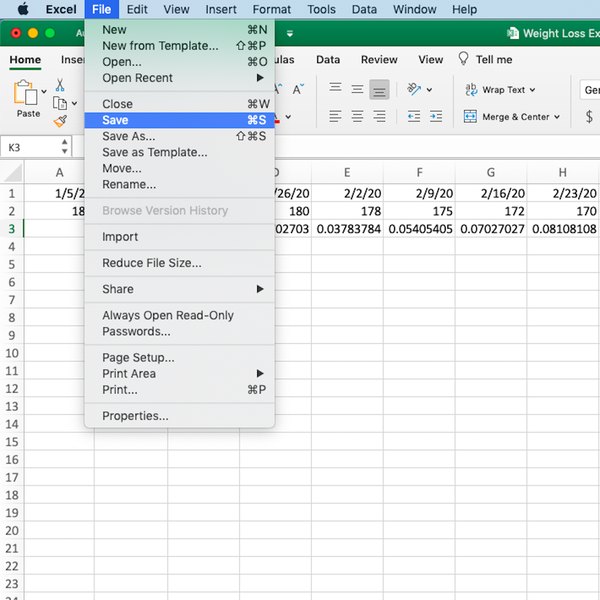Choose Save as Template...

point(179,152)
